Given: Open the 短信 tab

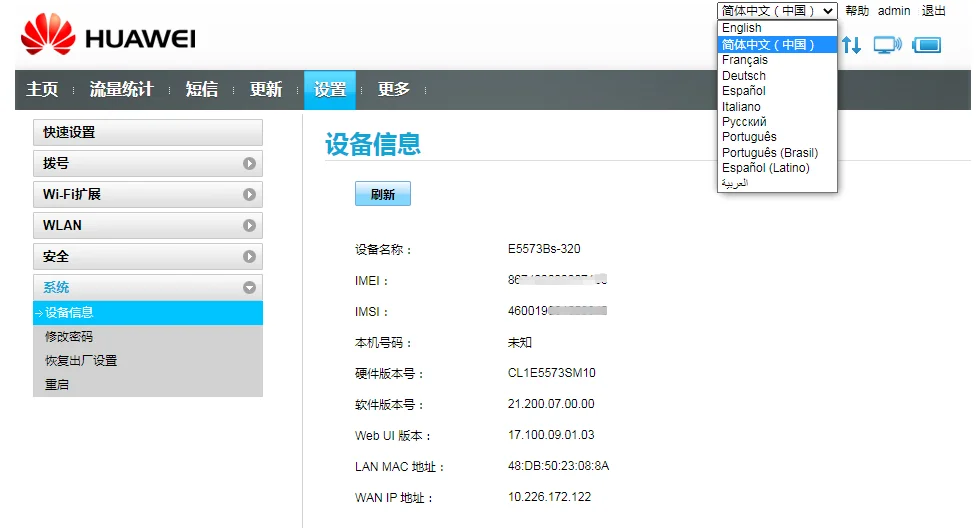Looking at the screenshot, I should (x=202, y=90).
